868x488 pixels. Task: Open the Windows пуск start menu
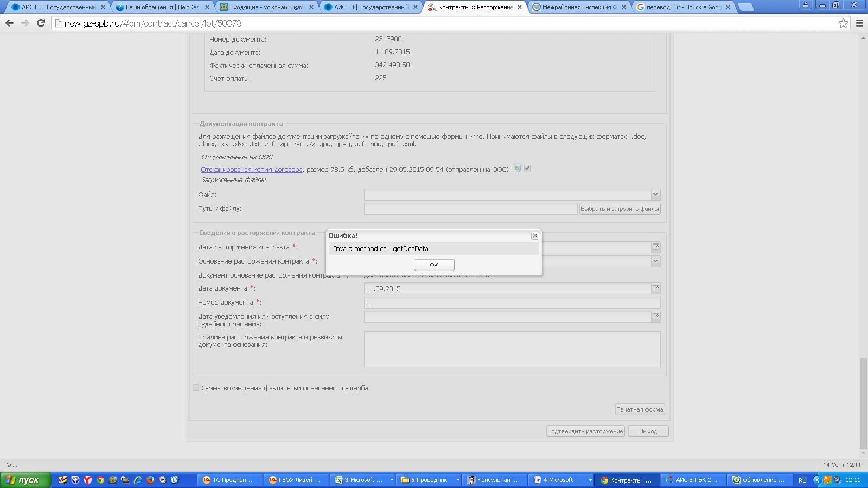click(x=25, y=480)
